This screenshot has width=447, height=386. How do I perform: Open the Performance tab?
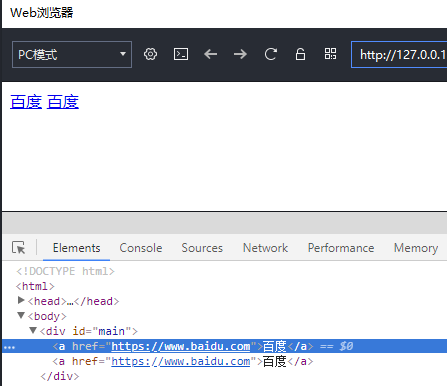(341, 248)
